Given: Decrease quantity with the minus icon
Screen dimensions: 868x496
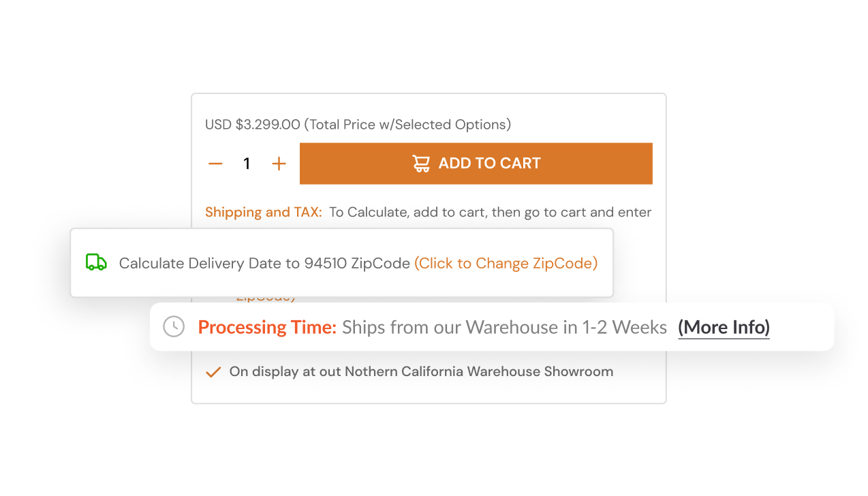Looking at the screenshot, I should pos(215,164).
